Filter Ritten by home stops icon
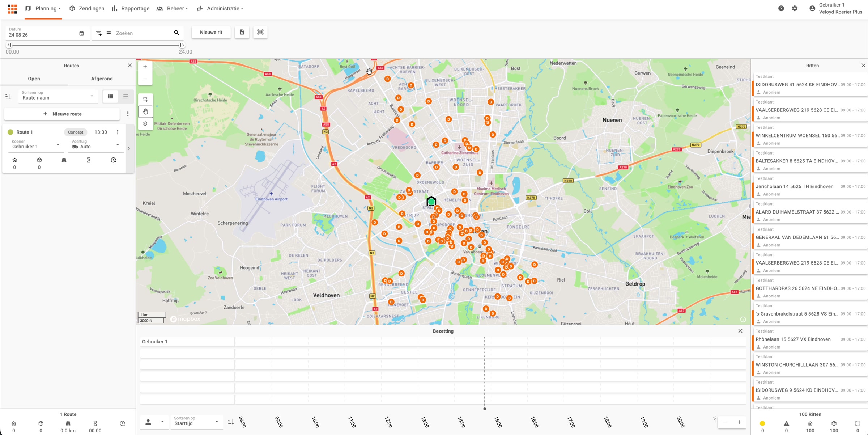Screen dimensions: 868x435 click(x=810, y=423)
